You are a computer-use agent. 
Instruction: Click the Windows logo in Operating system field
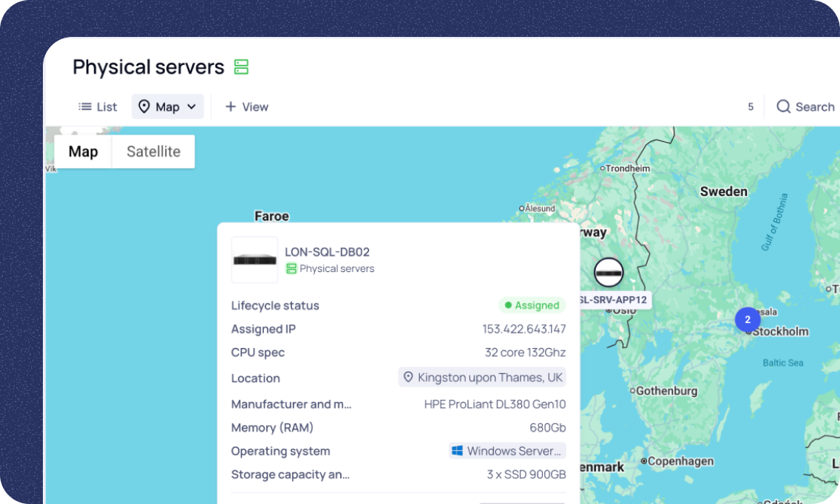click(x=457, y=451)
